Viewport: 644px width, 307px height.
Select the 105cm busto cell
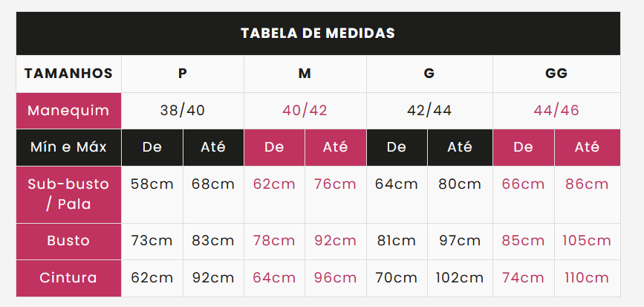tap(588, 242)
